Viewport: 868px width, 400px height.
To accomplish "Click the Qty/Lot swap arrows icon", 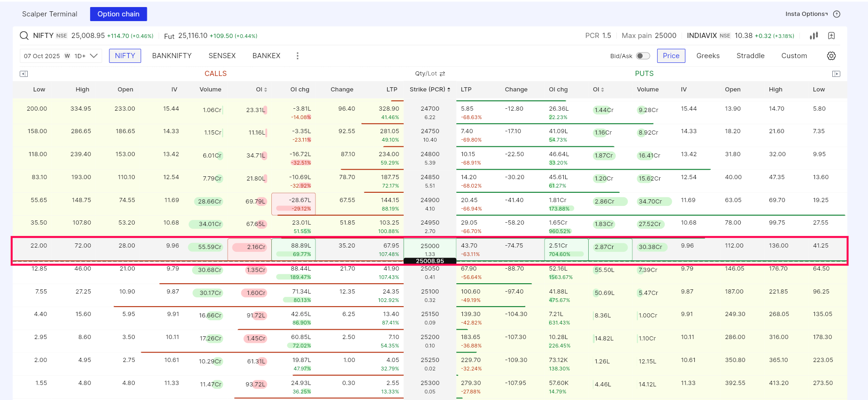I will pyautogui.click(x=442, y=74).
